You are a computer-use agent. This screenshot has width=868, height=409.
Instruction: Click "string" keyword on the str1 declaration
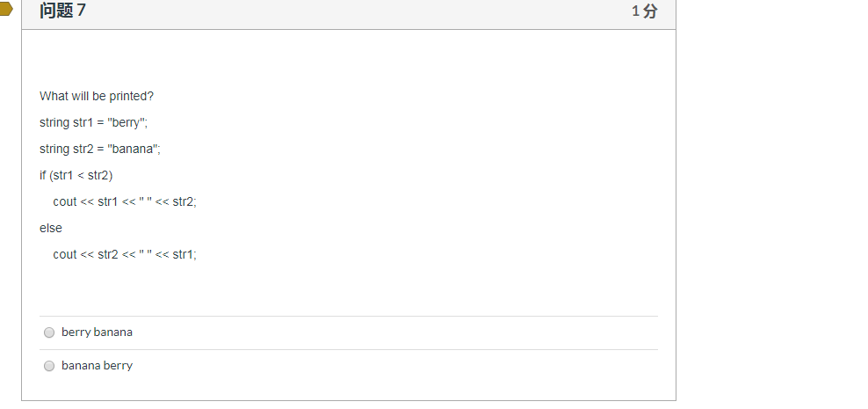pos(54,122)
